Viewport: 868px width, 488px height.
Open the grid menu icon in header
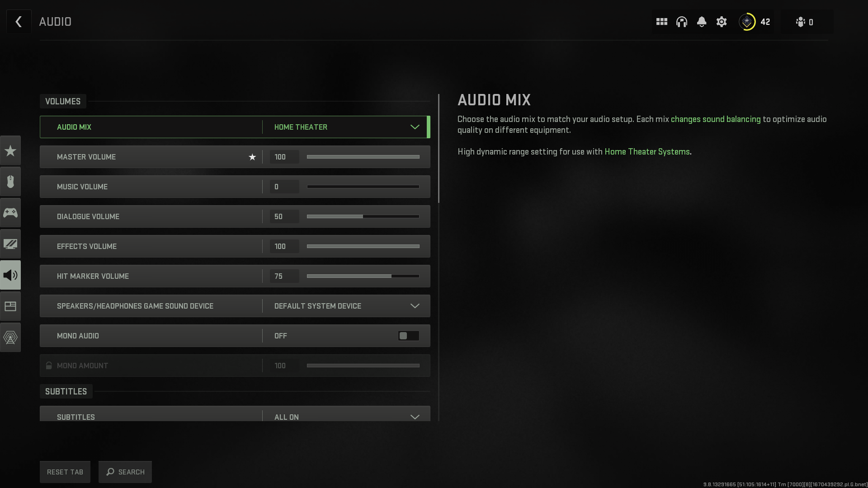tap(661, 22)
